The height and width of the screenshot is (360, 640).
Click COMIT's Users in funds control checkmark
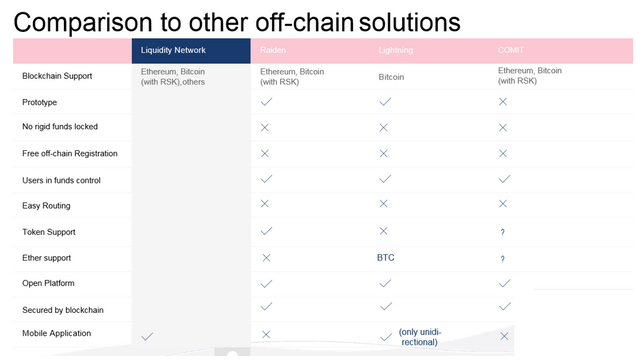coord(504,179)
